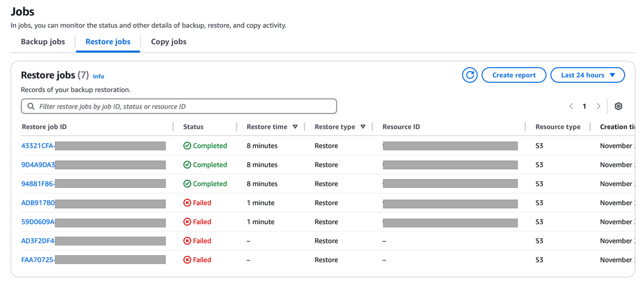The height and width of the screenshot is (284, 644).
Task: Click the Create report button
Action: [514, 75]
